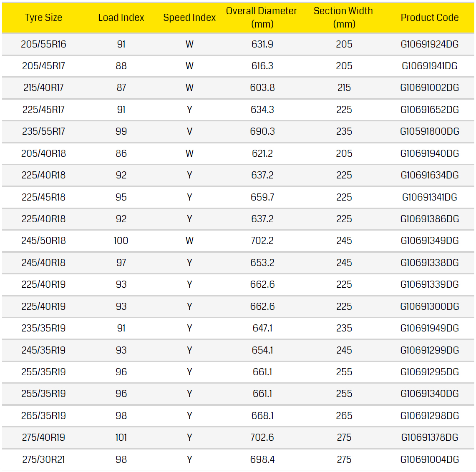This screenshot has width=476, height=472.
Task: Click product code G10691924DG
Action: tap(429, 44)
